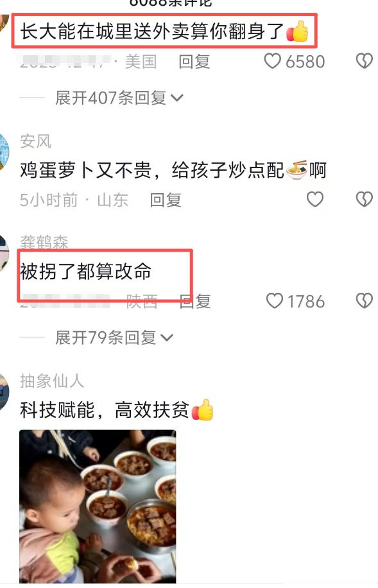Like 安风's comment with heart icon

[x=315, y=199]
